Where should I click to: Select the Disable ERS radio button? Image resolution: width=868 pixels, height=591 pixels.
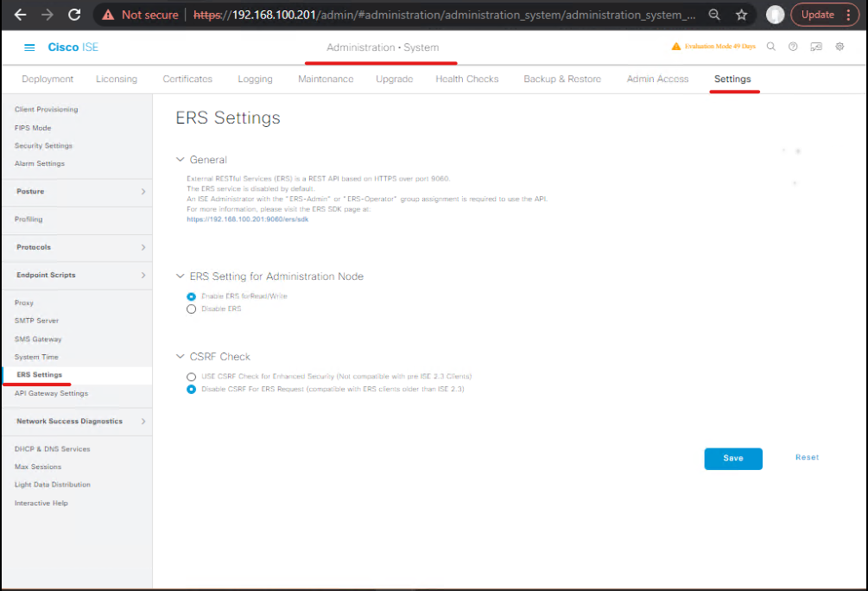coord(192,309)
